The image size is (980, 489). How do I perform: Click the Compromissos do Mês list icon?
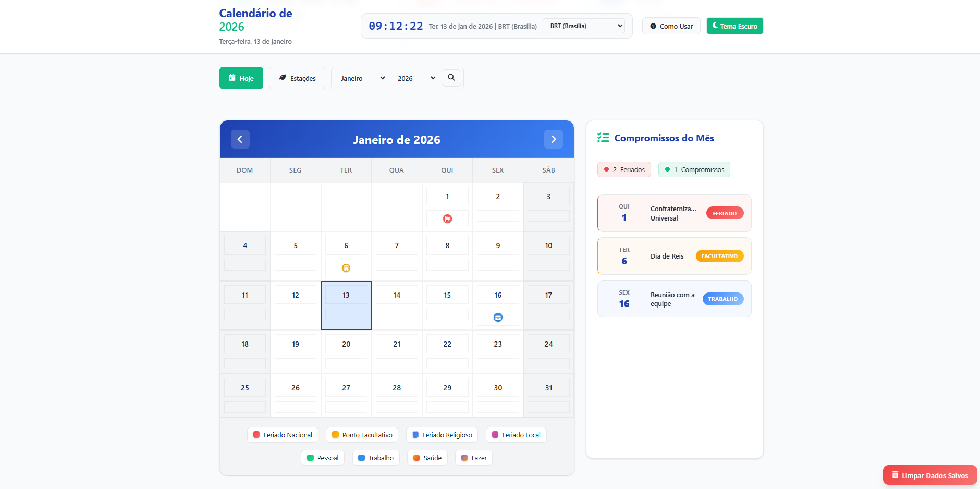(x=603, y=138)
